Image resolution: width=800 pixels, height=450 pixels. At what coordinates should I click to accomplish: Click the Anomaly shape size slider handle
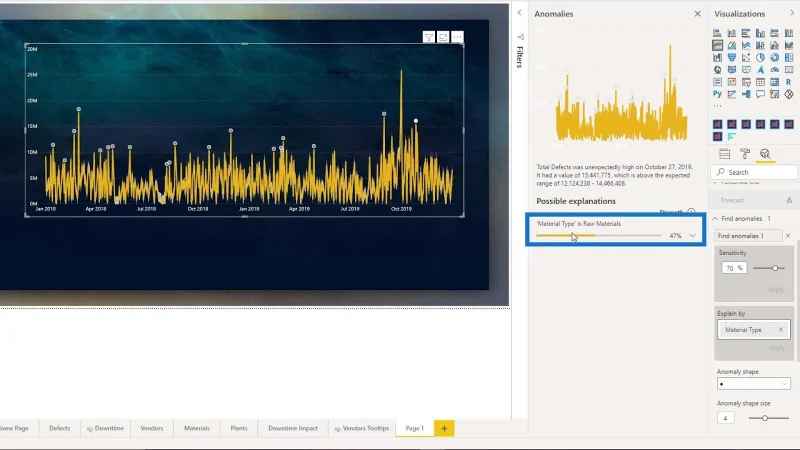coord(765,418)
